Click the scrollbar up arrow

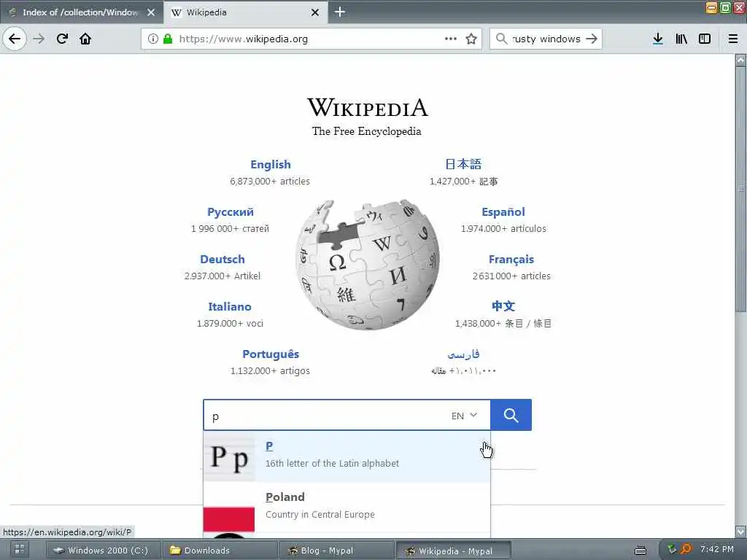[740, 60]
